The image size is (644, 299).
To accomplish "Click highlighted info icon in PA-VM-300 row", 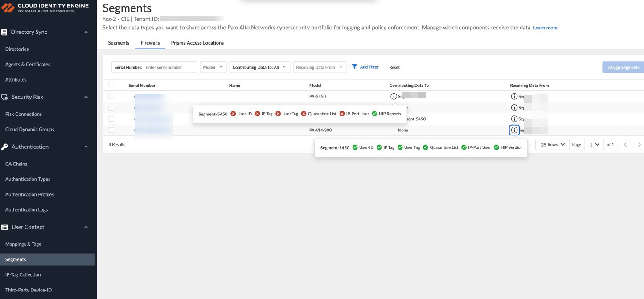I will point(514,130).
